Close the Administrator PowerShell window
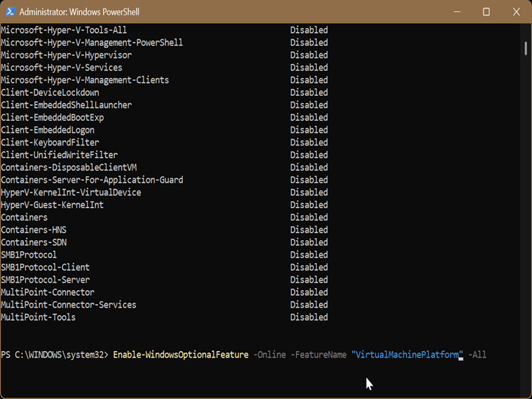The image size is (532, 399). click(516, 12)
